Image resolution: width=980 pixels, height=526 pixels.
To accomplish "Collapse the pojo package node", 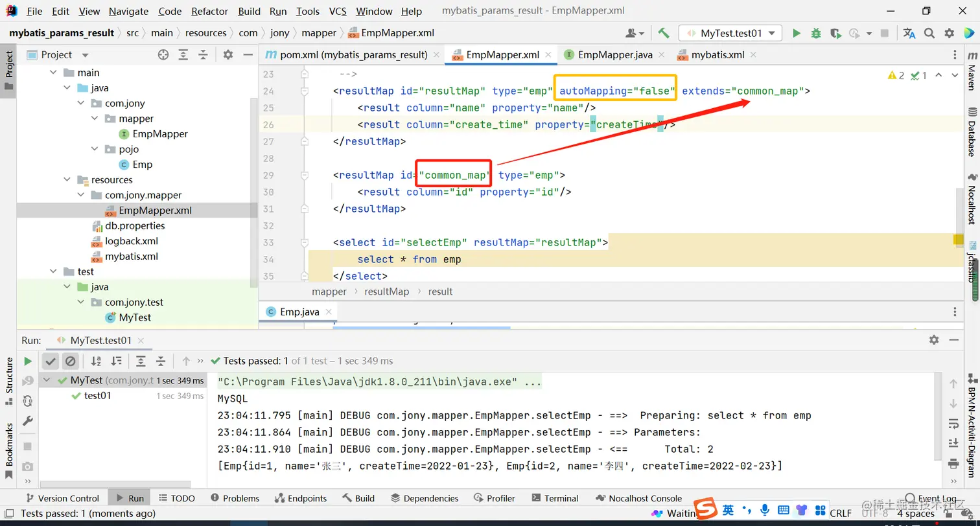I will [95, 149].
